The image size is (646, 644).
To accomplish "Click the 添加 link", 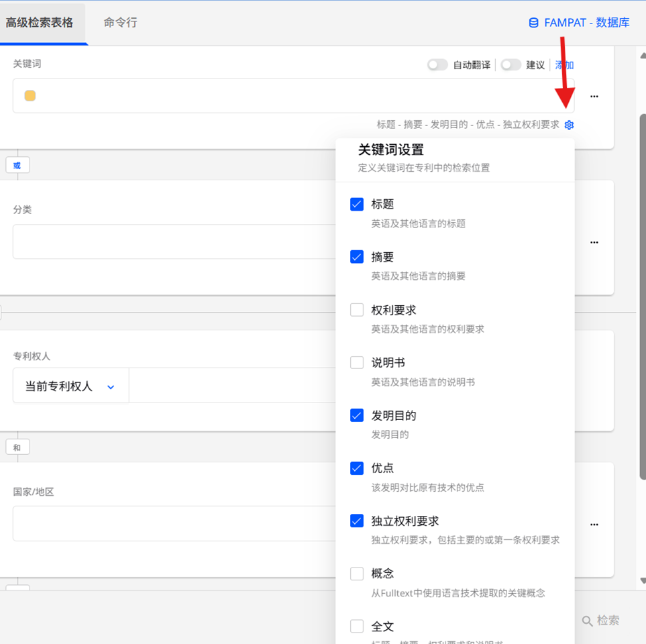I will tap(564, 65).
